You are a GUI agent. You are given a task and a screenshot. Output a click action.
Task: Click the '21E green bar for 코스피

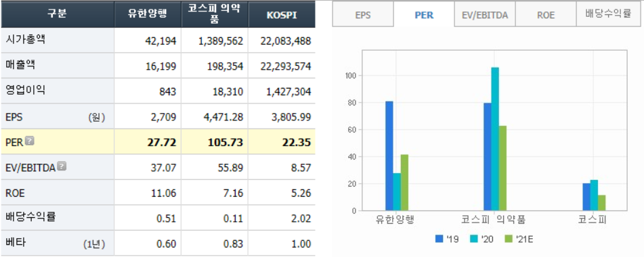(602, 203)
